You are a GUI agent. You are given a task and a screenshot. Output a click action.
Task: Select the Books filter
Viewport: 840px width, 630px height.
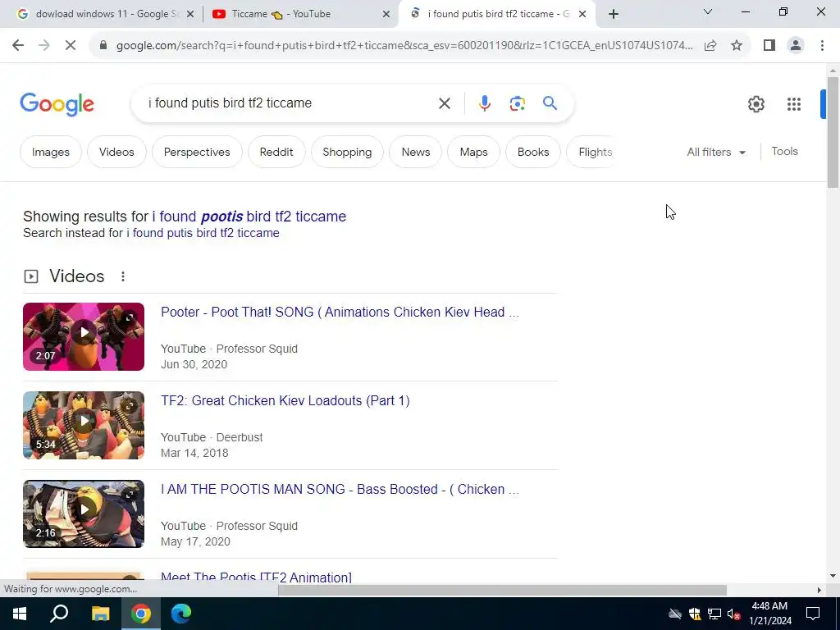533,152
